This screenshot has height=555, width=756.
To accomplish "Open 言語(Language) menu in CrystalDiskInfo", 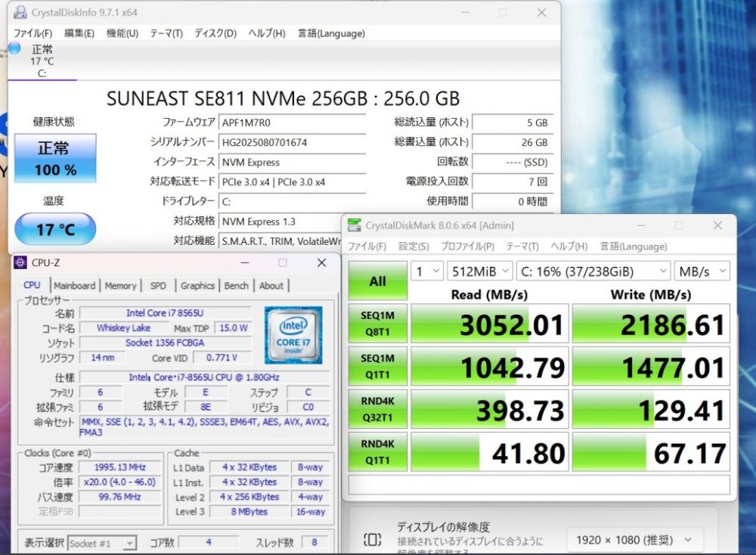I will click(331, 33).
